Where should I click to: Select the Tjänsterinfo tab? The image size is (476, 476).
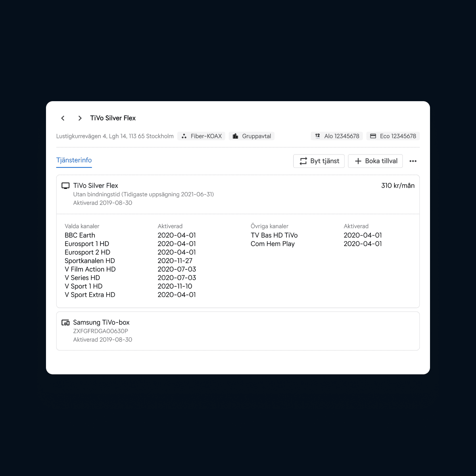(x=74, y=160)
